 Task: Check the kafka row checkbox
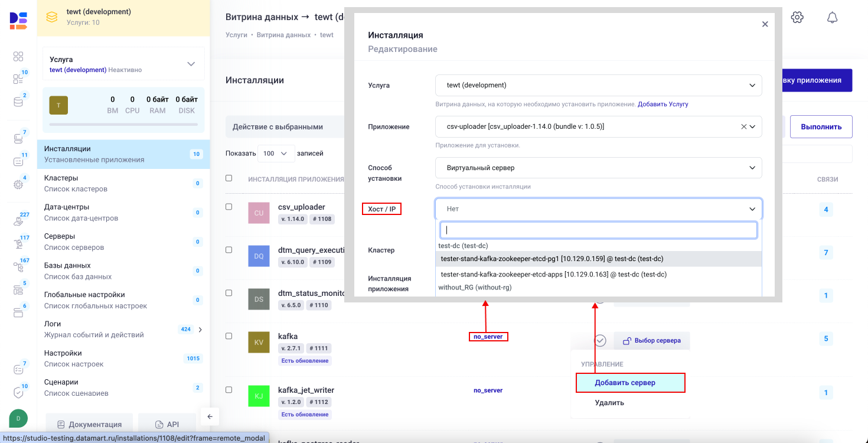click(x=229, y=336)
